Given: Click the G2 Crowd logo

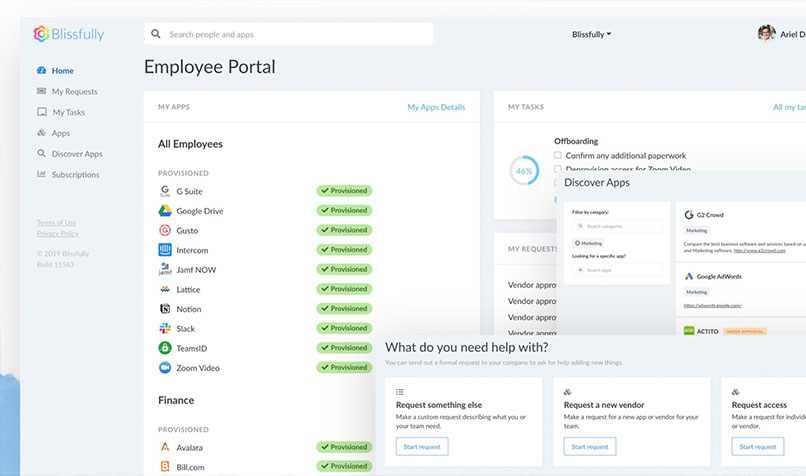Looking at the screenshot, I should point(690,214).
